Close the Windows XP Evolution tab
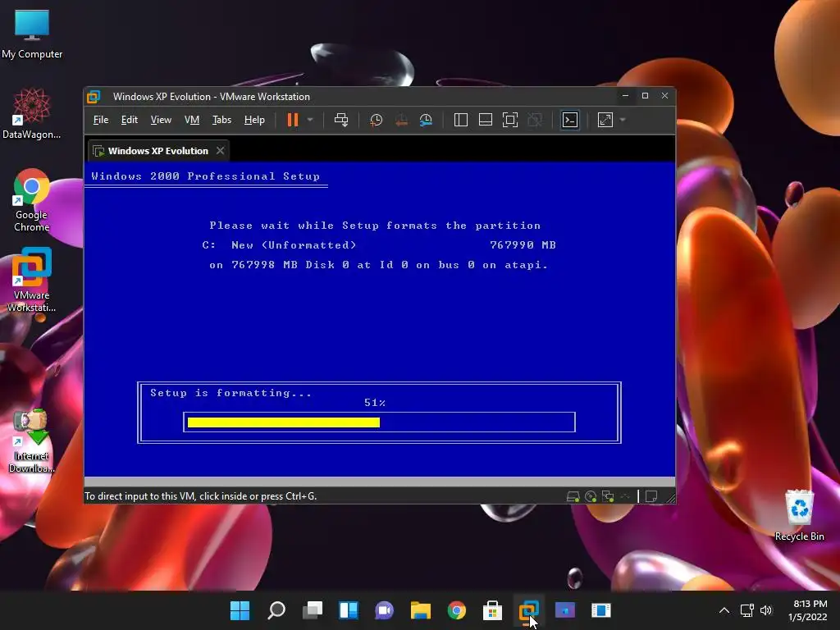The width and height of the screenshot is (840, 630). tap(220, 151)
